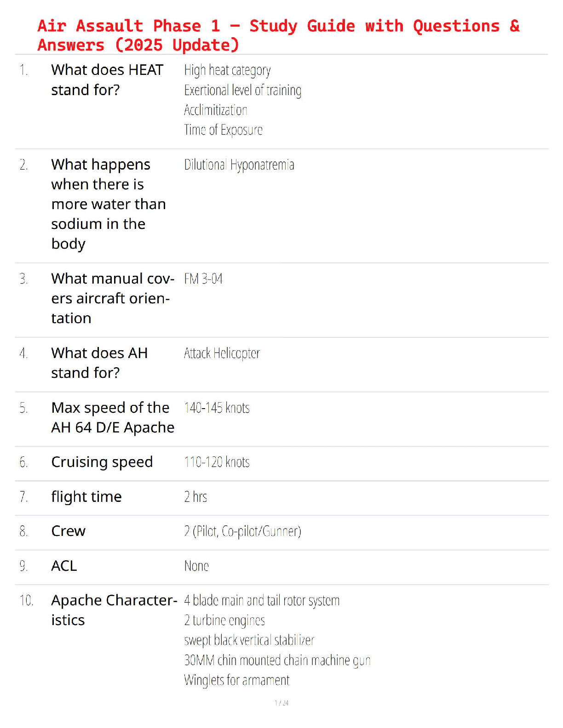Select the "High heat category" answer line
The height and width of the screenshot is (728, 563).
[227, 70]
